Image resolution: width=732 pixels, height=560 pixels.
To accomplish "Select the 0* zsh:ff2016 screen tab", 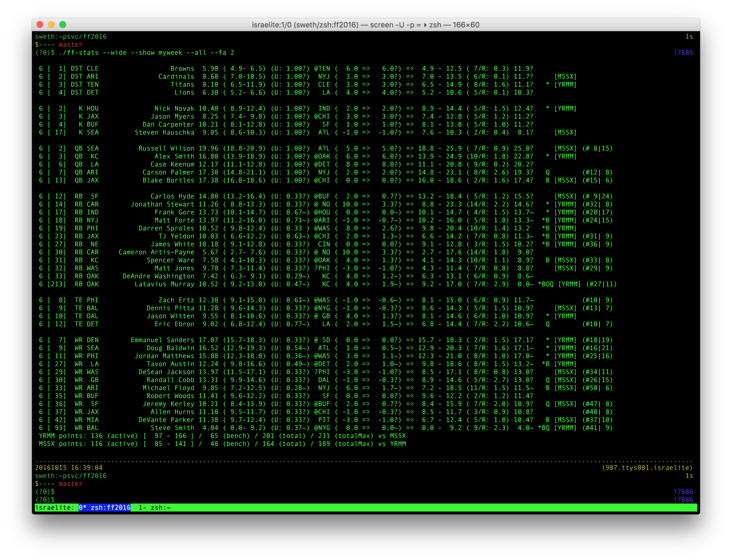I will coord(105,507).
